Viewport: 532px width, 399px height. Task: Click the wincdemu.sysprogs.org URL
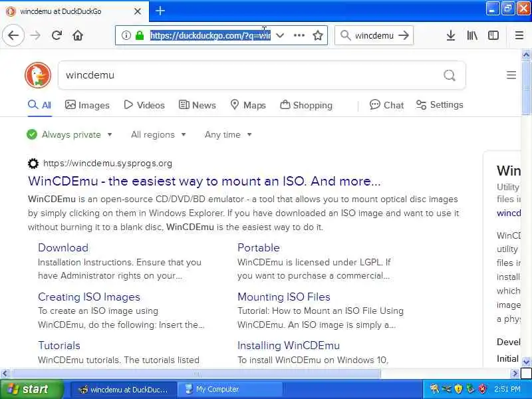pyautogui.click(x=108, y=164)
